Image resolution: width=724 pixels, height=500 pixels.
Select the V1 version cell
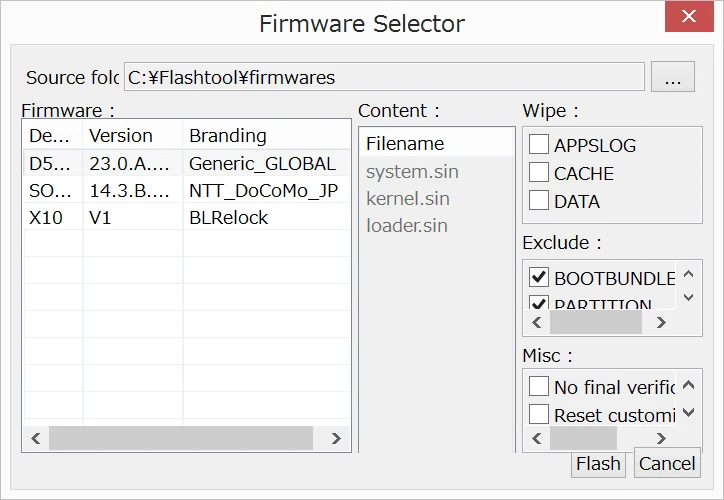coord(133,217)
